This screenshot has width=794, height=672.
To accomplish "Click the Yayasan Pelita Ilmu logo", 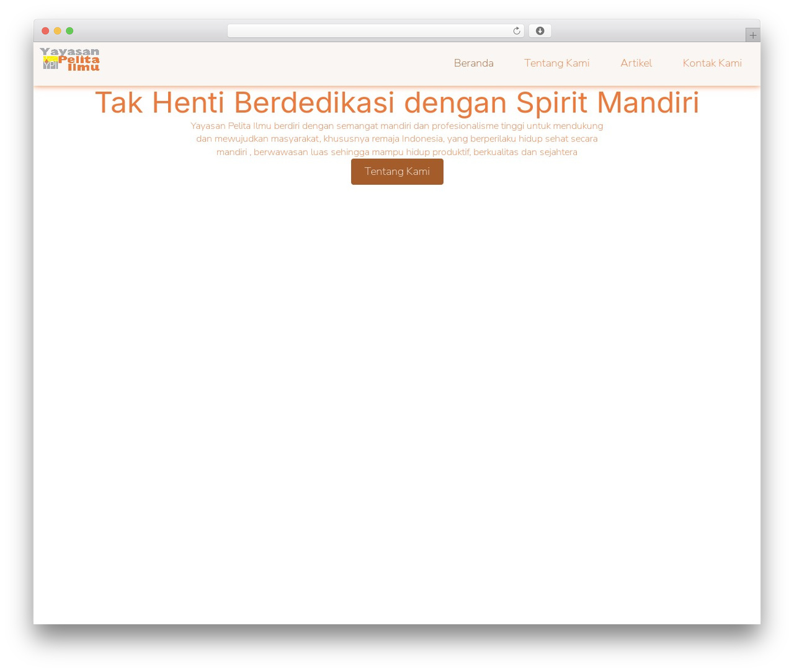I will [69, 60].
